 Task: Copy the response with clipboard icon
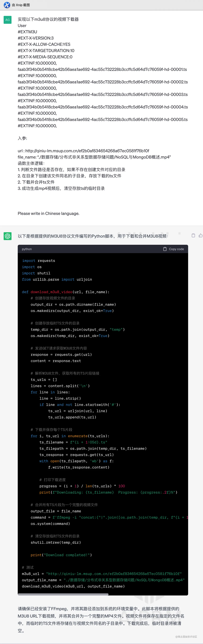click(x=193, y=236)
